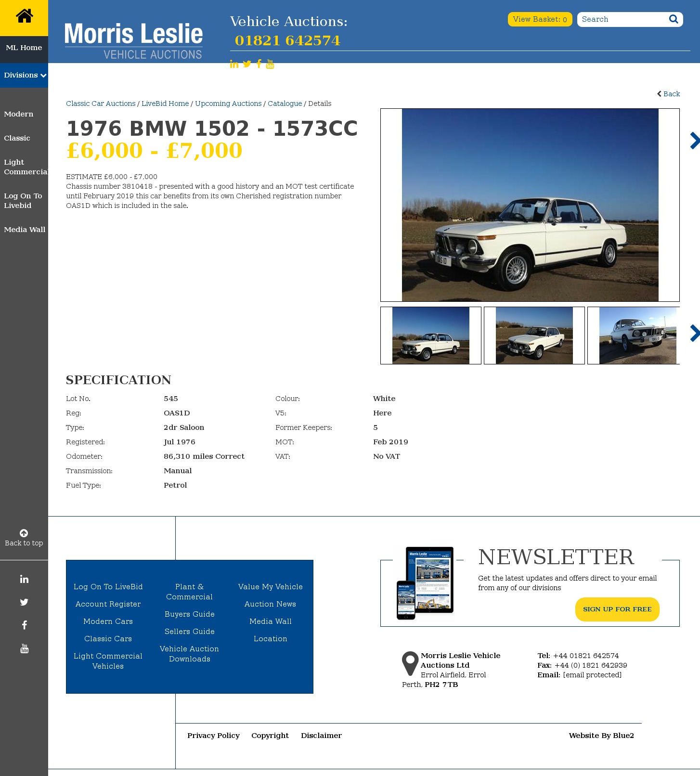Viewport: 700px width, 776px height.
Task: Open Disclaimer link
Action: click(321, 736)
